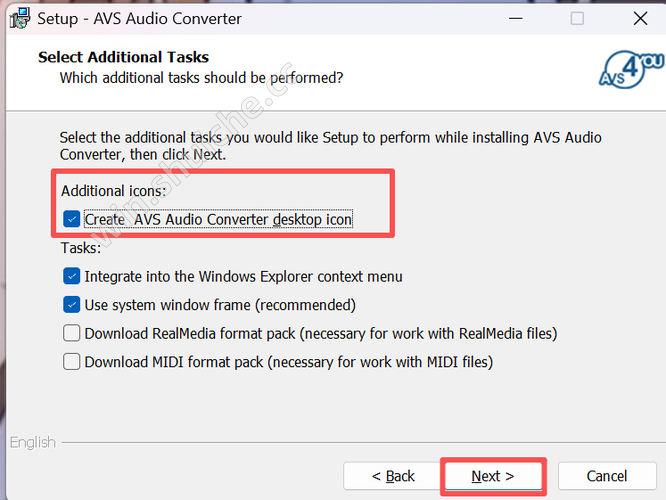Cancel the installation
666x500 pixels.
[607, 476]
